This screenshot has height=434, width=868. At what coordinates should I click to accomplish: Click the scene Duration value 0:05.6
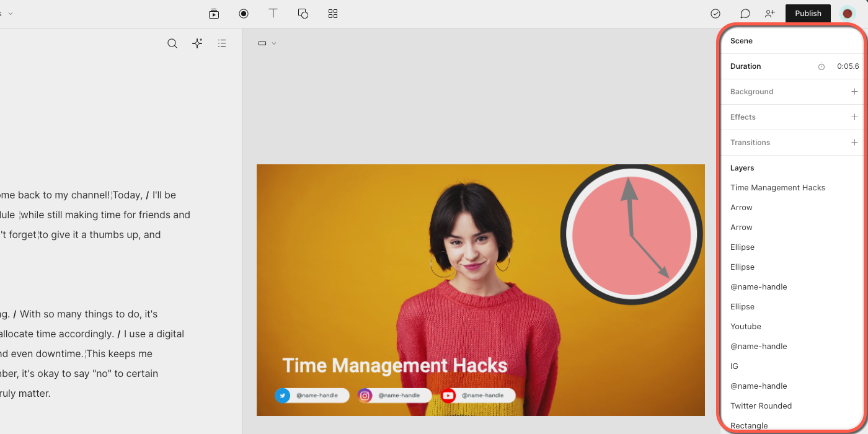848,66
